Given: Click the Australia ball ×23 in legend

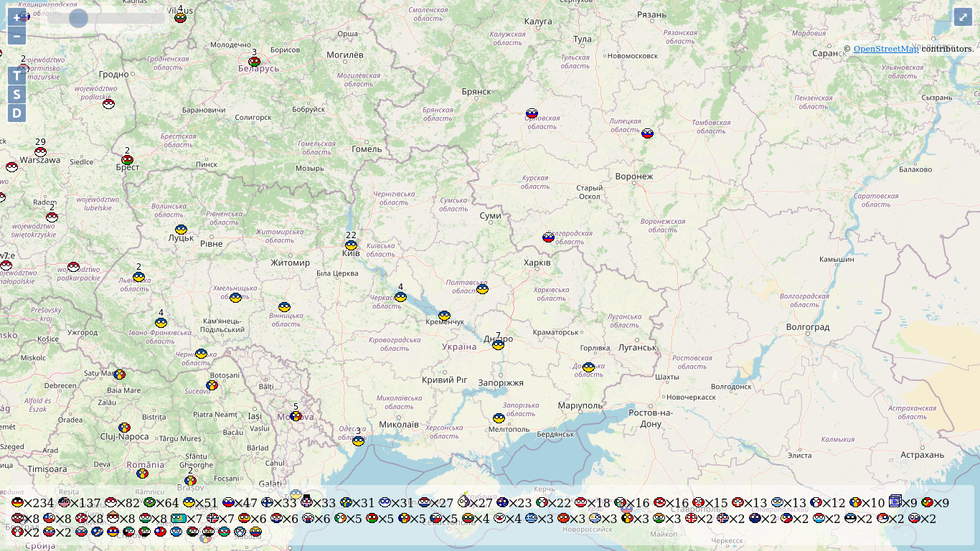Looking at the screenshot, I should [502, 503].
